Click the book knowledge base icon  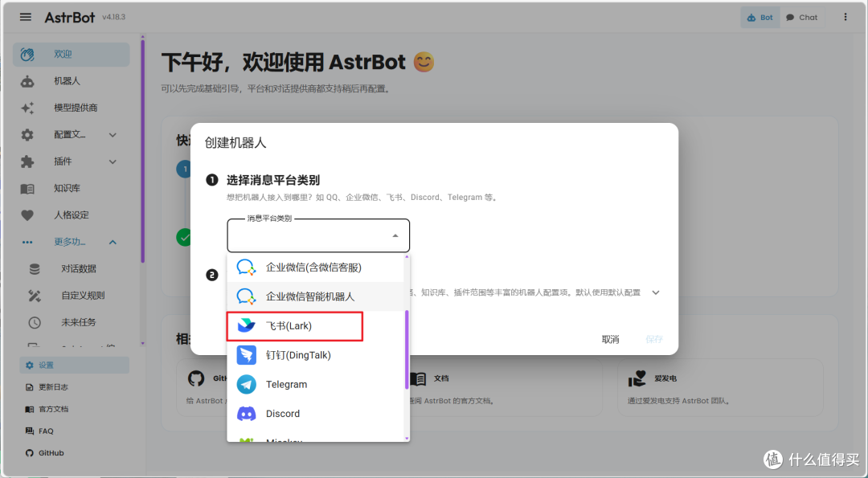coord(27,189)
